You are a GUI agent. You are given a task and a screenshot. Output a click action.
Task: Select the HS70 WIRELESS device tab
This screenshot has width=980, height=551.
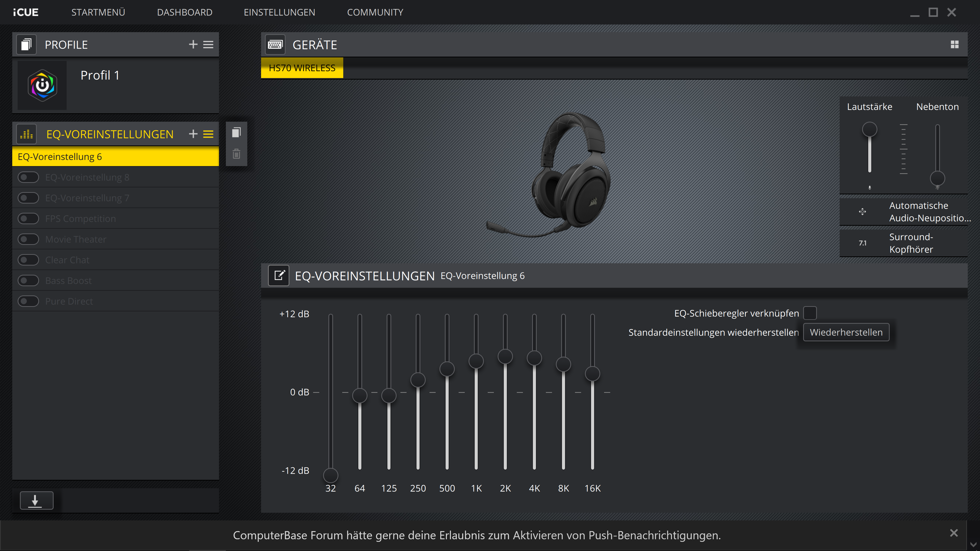302,68
